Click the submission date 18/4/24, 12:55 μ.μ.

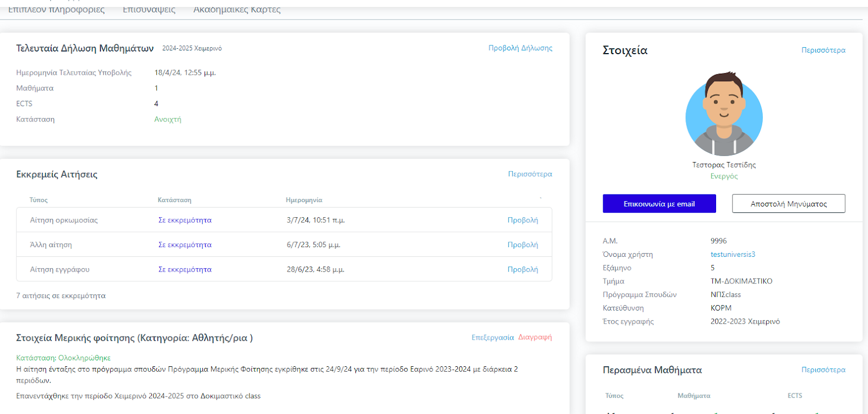pyautogui.click(x=185, y=73)
